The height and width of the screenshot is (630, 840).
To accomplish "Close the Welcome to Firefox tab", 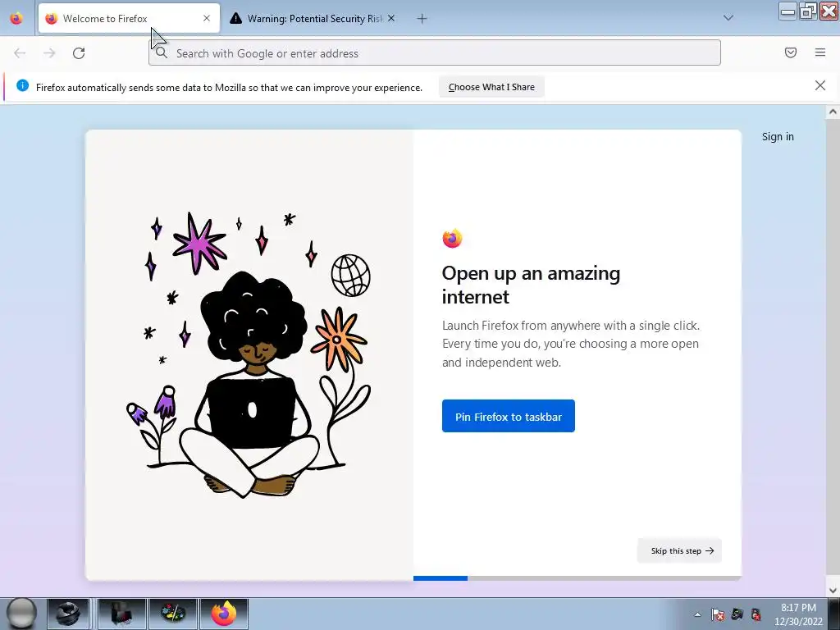I will coord(207,18).
